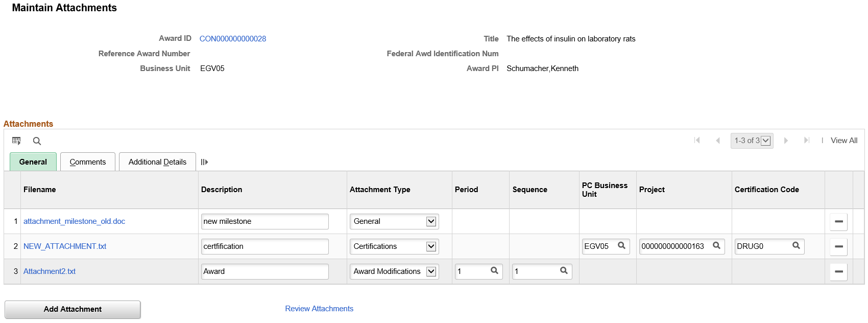Open Project lookup magnifier for 000000000000163
The height and width of the screenshot is (323, 868).
(x=716, y=246)
